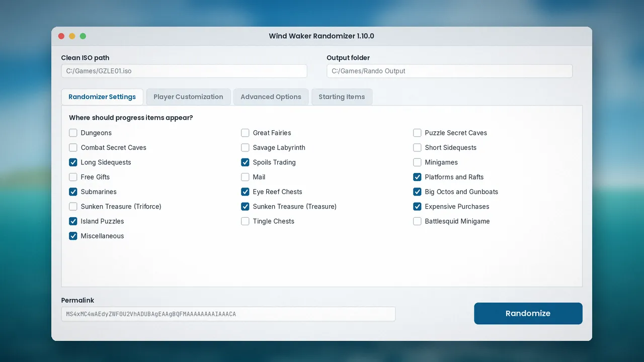The height and width of the screenshot is (362, 644).
Task: Enable the Mail checkbox
Action: (245, 177)
